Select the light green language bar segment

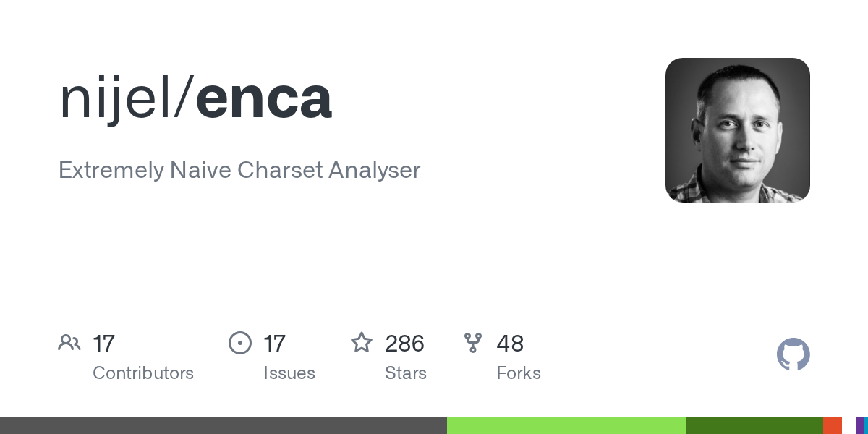pos(566,425)
